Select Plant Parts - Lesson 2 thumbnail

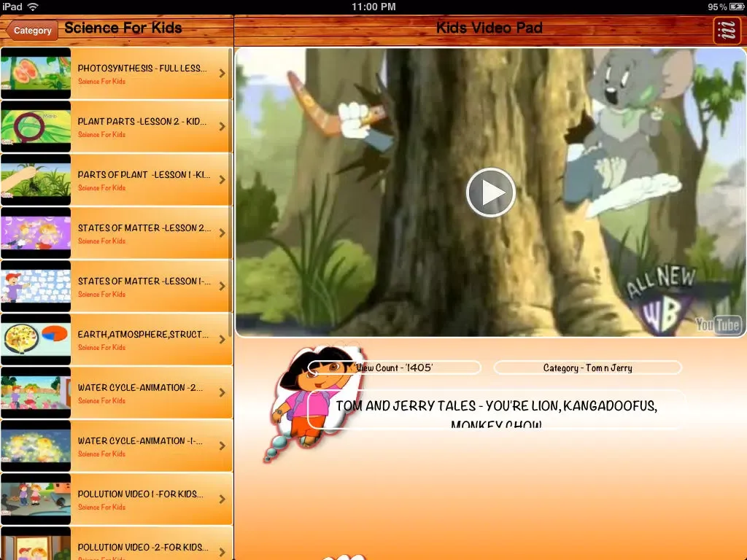36,127
